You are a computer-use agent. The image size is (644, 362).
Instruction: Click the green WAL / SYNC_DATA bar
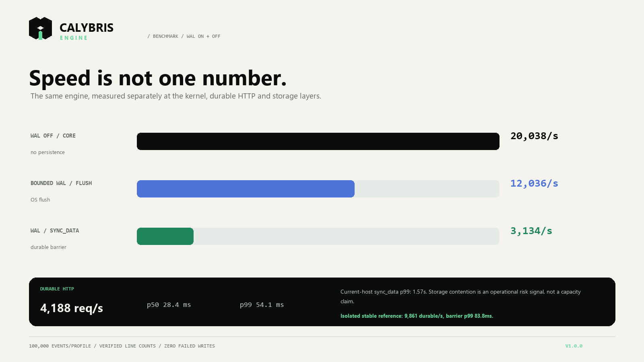pyautogui.click(x=165, y=236)
